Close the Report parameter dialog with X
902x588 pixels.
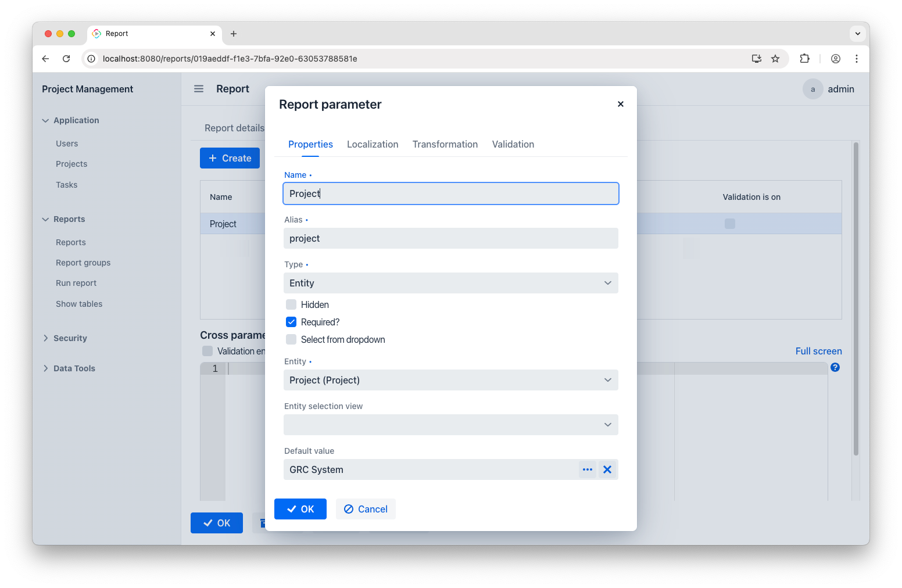click(620, 104)
